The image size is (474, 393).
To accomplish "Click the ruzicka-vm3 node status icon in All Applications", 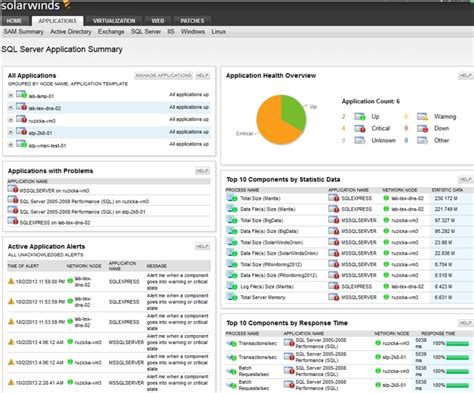I will (x=21, y=119).
